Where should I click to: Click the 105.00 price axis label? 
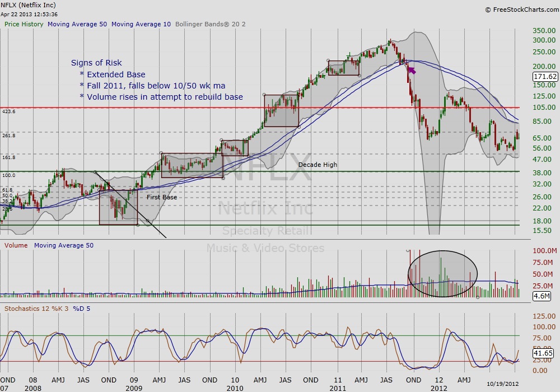click(544, 107)
